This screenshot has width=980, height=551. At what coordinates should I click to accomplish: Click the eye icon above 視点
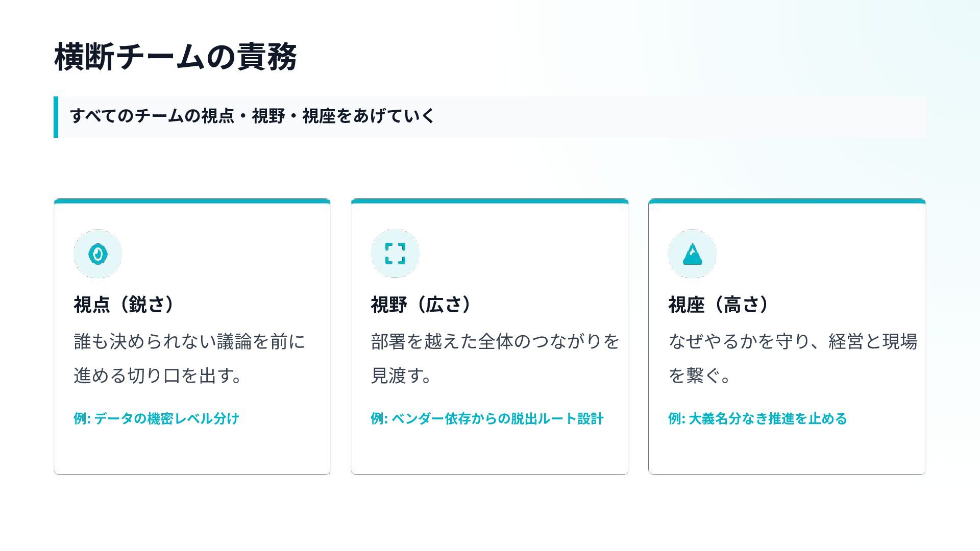coord(97,254)
